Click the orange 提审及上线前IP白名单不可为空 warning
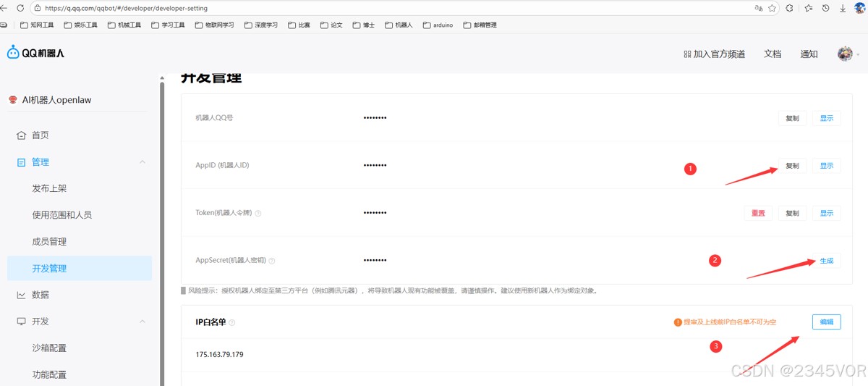This screenshot has width=868, height=386. click(725, 322)
